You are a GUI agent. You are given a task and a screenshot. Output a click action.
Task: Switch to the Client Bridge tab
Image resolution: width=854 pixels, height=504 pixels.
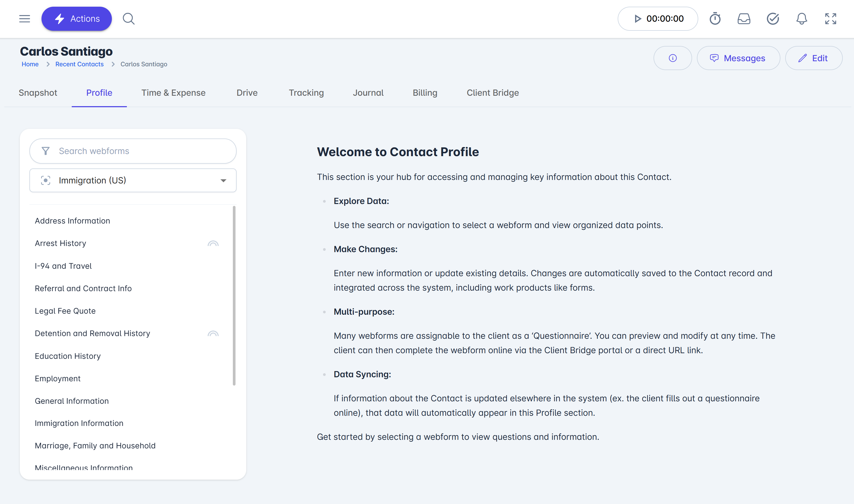(x=492, y=93)
